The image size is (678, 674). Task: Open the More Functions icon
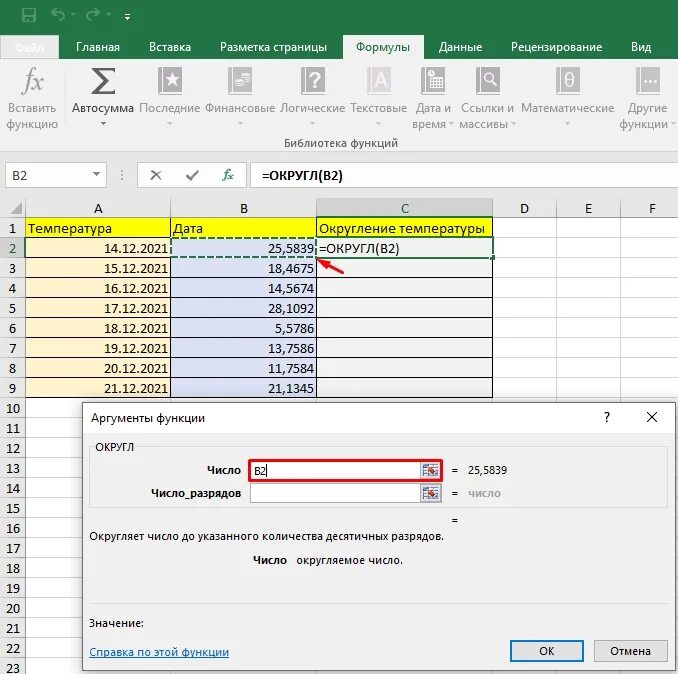[x=647, y=81]
